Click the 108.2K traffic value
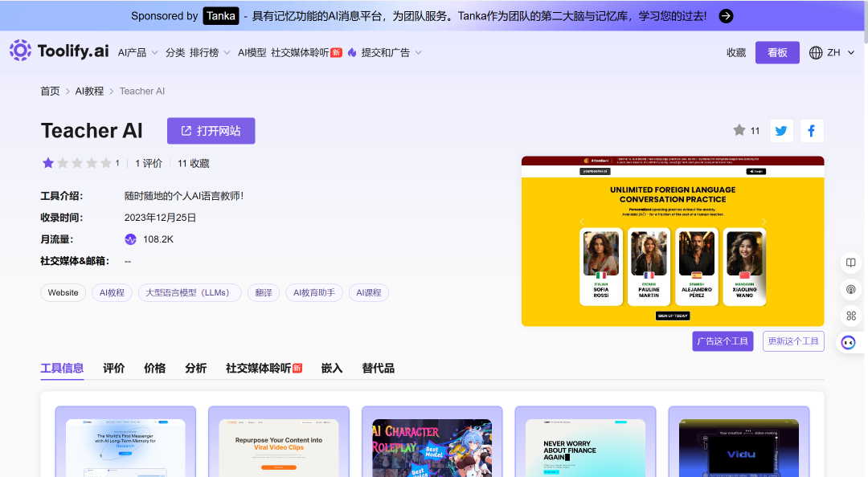The image size is (868, 477). click(x=158, y=239)
